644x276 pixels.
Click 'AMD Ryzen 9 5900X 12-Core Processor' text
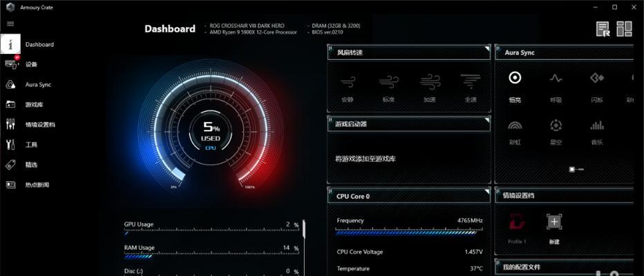coord(253,32)
